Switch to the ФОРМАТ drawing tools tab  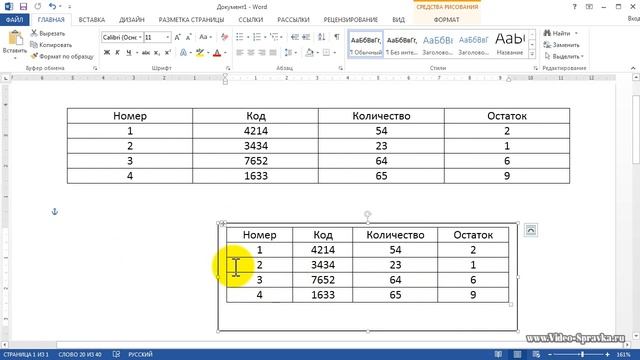[447, 20]
